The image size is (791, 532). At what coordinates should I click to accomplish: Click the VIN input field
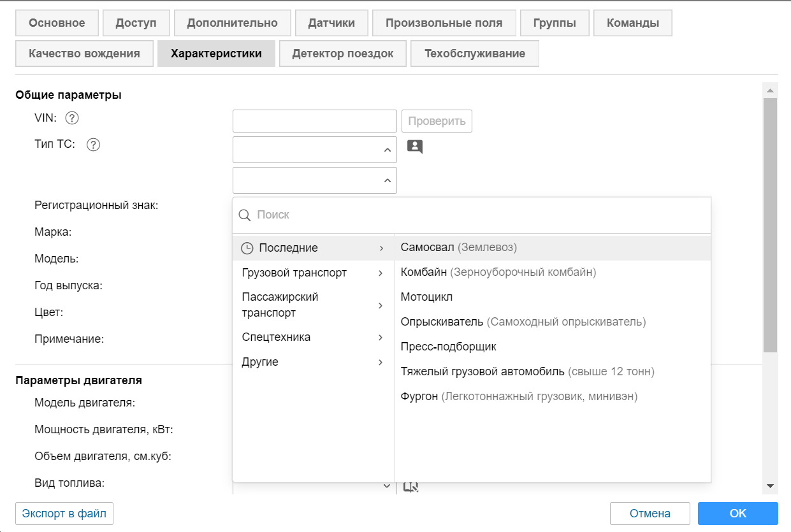click(315, 120)
